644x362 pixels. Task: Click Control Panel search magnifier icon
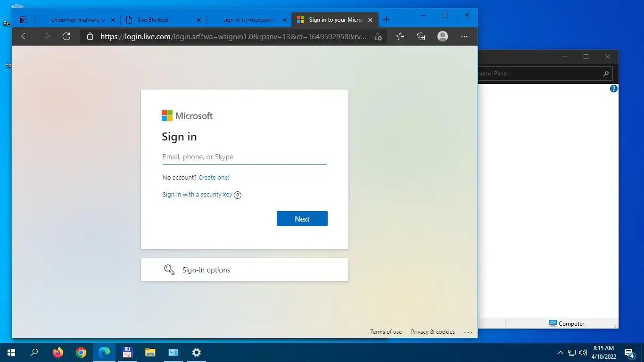pos(606,74)
